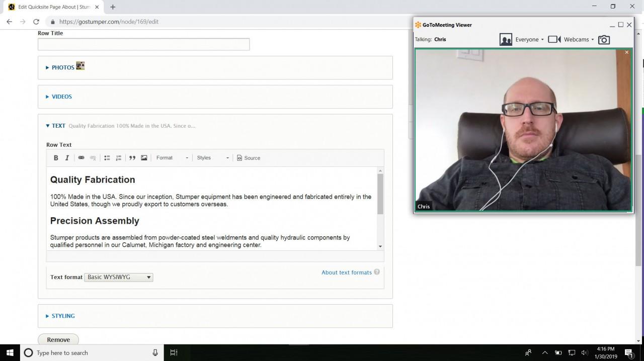Open the Everyone dropdown in GoToMeeting Viewer
This screenshot has width=644, height=361.
pos(529,39)
